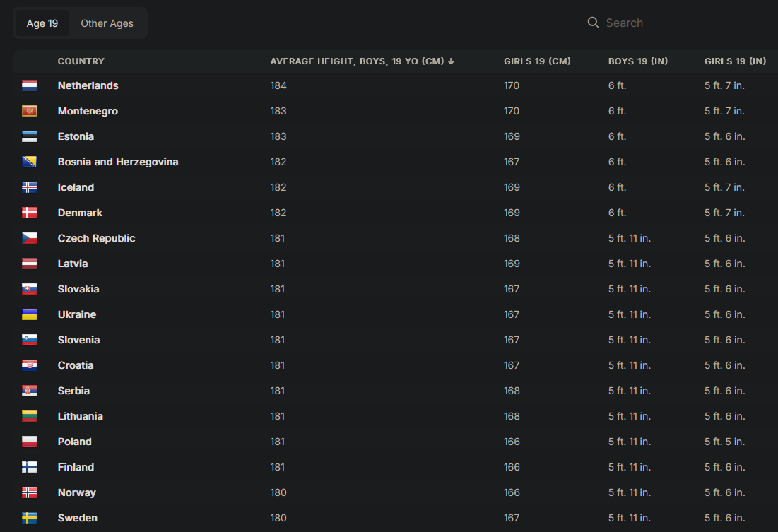Click Finland girls height value 166
The width and height of the screenshot is (778, 532).
(512, 467)
